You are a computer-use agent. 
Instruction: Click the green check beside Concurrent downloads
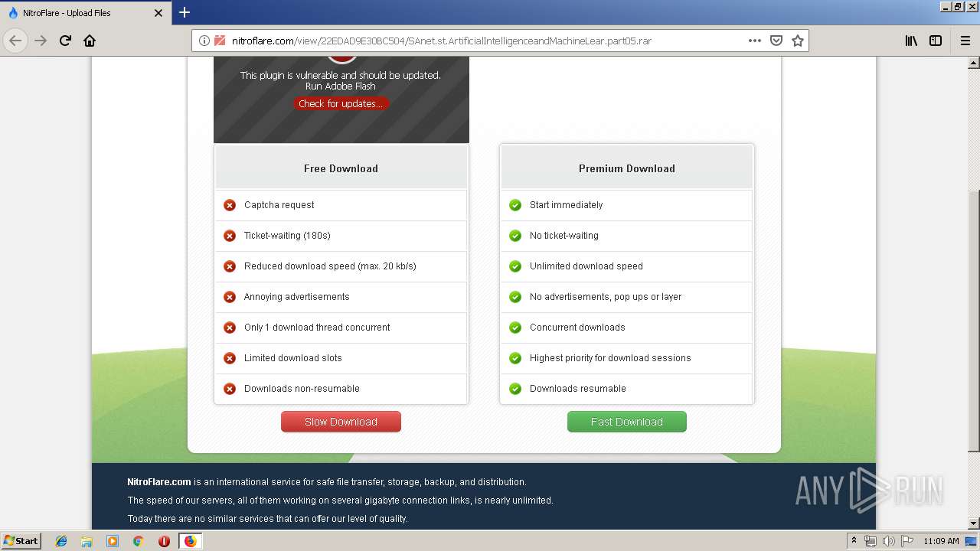[515, 328]
